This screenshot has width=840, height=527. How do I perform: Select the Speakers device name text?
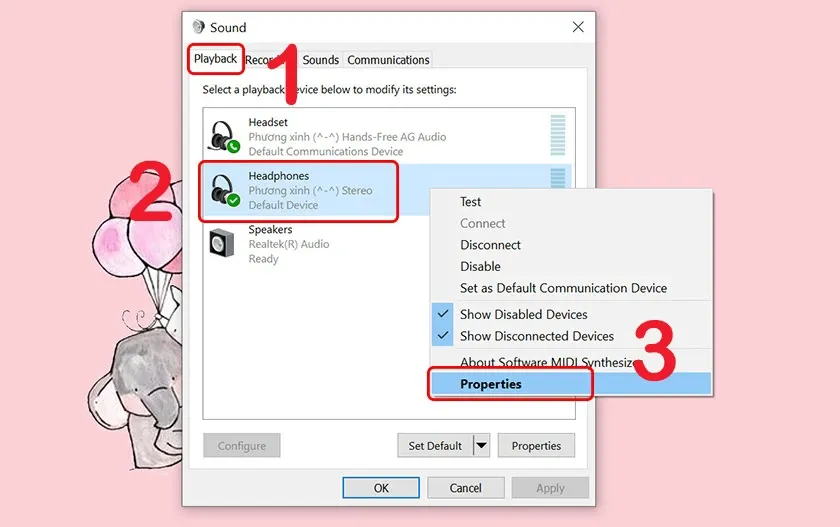(271, 229)
